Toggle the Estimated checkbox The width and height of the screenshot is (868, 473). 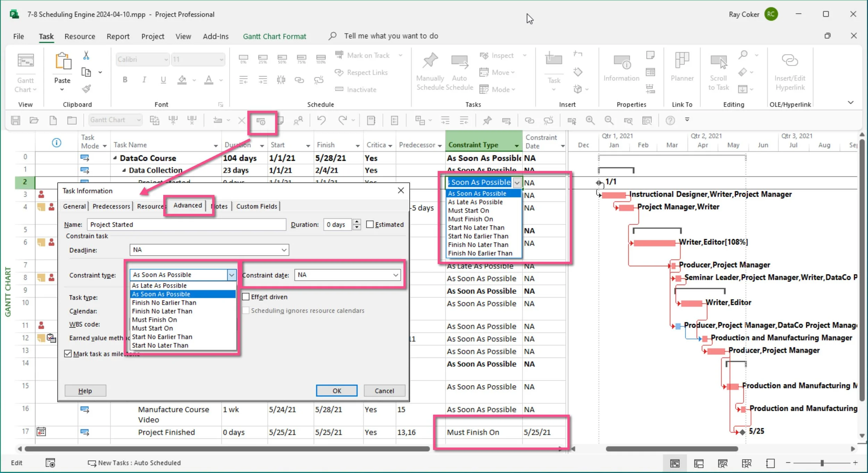(370, 224)
